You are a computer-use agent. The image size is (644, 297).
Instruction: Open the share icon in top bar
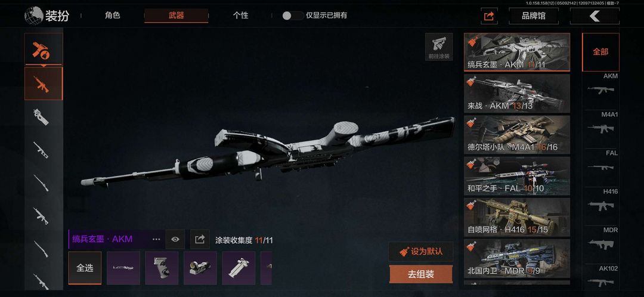coord(489,16)
